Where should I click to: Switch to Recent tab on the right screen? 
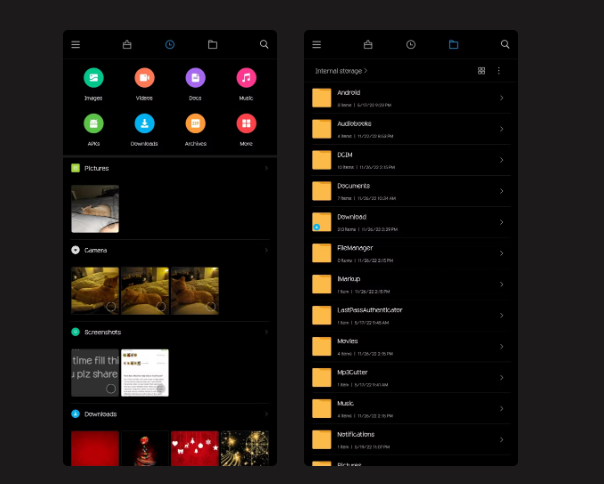pos(411,45)
